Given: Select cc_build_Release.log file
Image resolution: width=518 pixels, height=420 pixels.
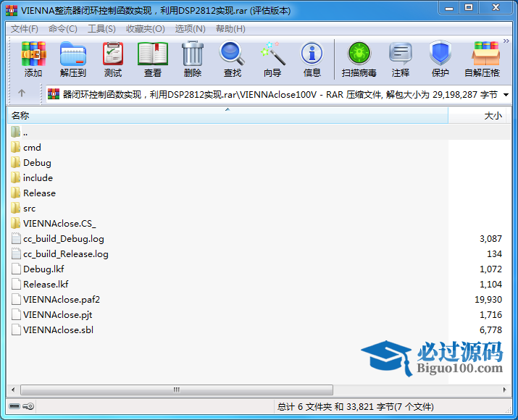Looking at the screenshot, I should pyautogui.click(x=59, y=254).
